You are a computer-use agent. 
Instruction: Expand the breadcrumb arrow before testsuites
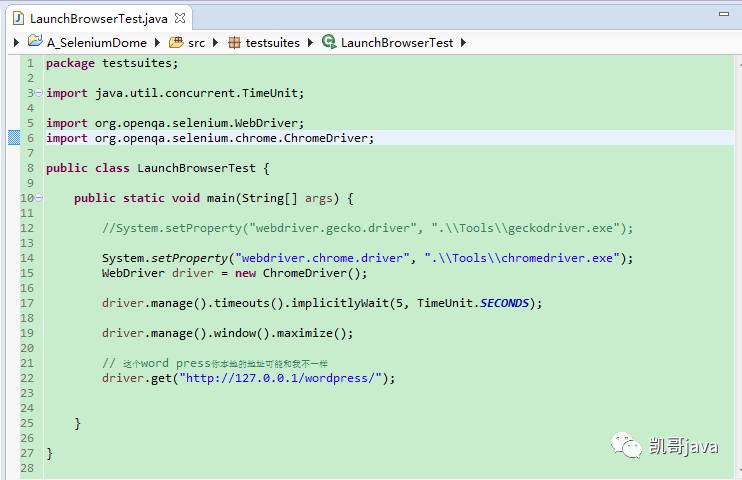point(216,43)
